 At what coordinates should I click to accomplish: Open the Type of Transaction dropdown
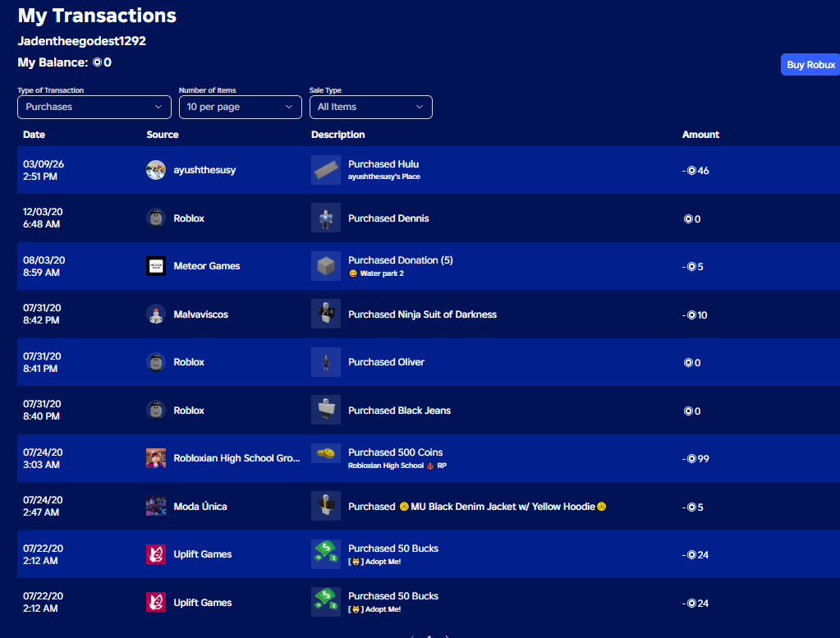(x=94, y=107)
